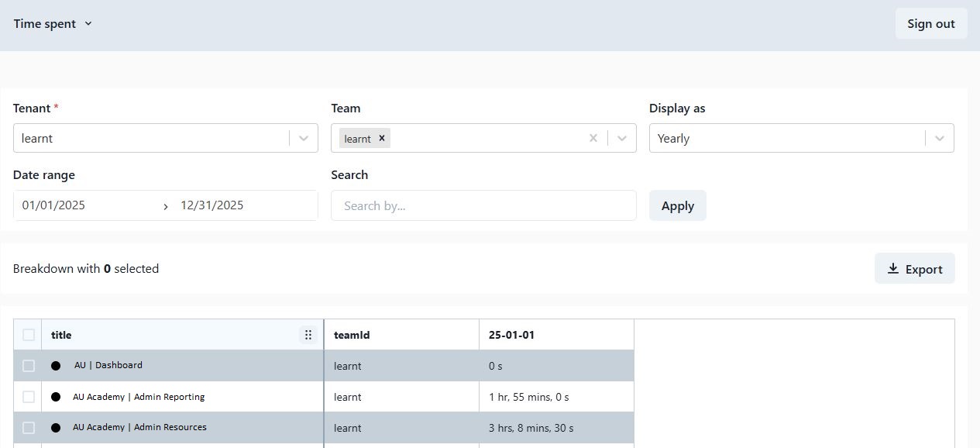Click the Sign out button
Viewport: 980px width, 448px height.
pos(930,23)
